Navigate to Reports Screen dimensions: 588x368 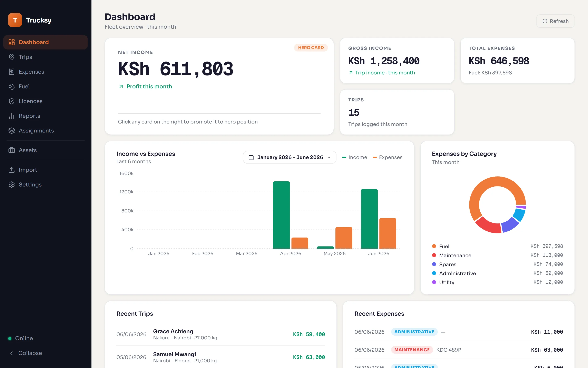click(46, 116)
